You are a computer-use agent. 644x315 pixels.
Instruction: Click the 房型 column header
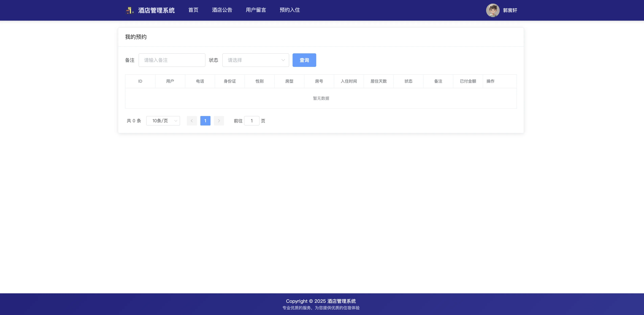[289, 81]
